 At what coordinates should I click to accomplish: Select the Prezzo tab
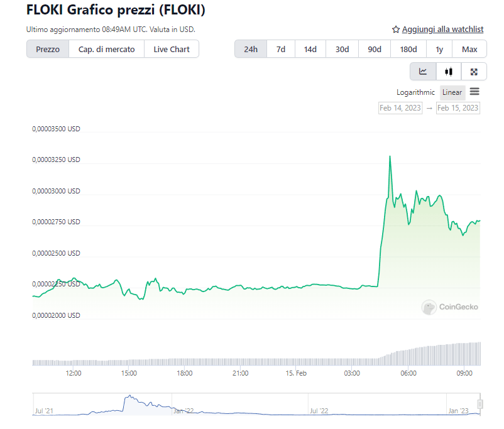coord(48,49)
